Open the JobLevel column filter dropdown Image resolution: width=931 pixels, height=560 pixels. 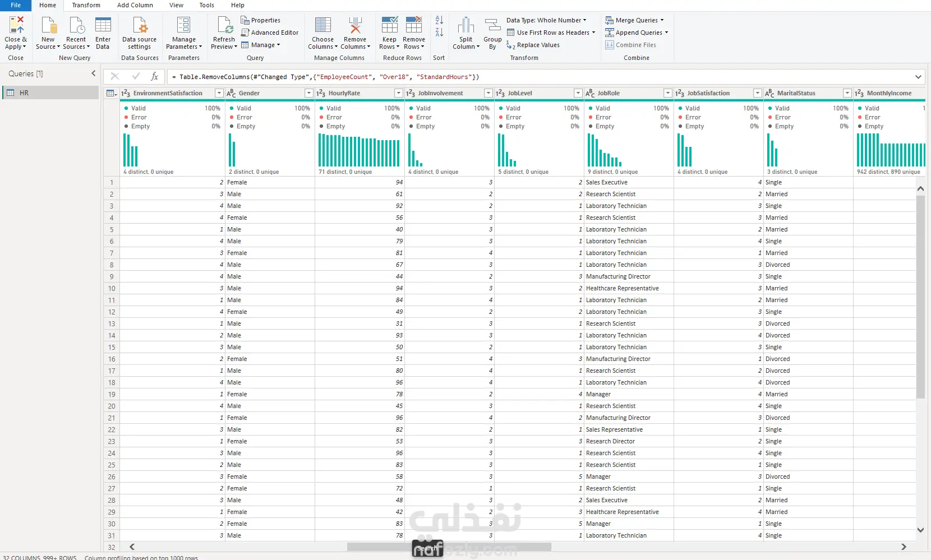pos(578,93)
